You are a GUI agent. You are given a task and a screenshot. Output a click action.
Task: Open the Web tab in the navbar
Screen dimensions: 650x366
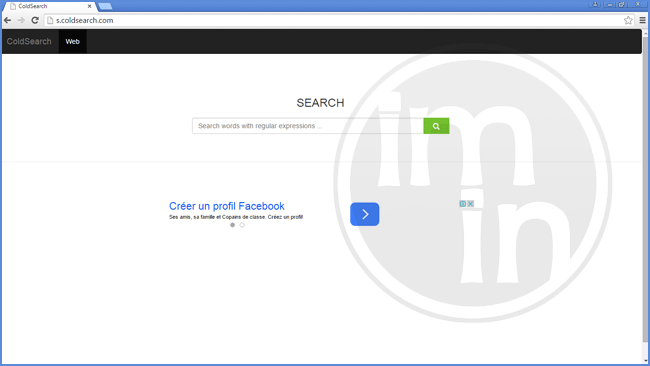[x=73, y=41]
